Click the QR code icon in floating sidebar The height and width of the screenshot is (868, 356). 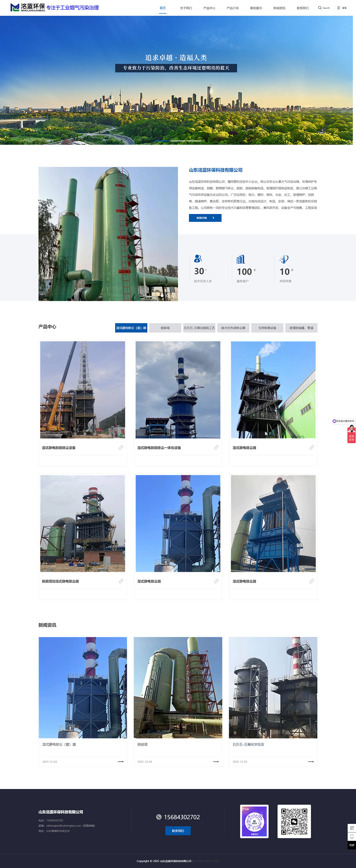(352, 828)
